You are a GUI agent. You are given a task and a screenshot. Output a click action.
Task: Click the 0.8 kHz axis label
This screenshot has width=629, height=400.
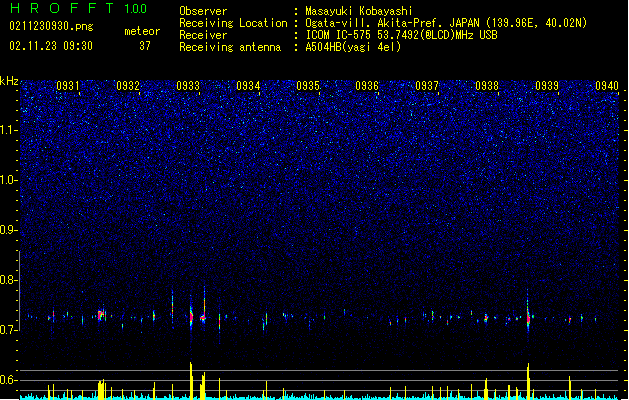coord(9,280)
